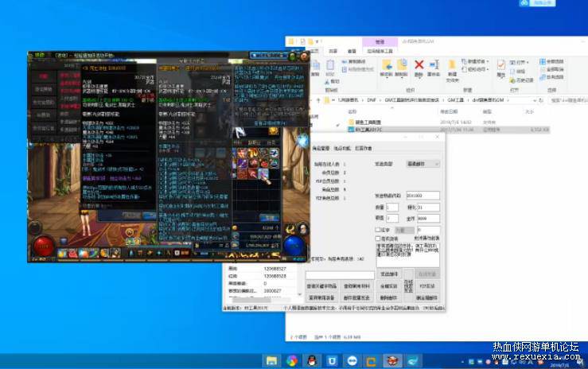This screenshot has height=369, width=588.
Task: Click Send to all (全服发送) button in GM tool
Action: tap(389, 286)
